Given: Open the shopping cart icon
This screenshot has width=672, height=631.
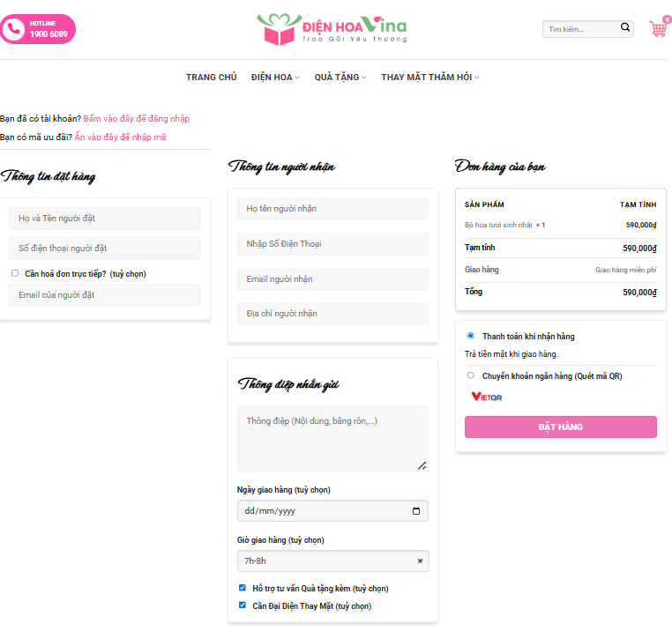Looking at the screenshot, I should 658,28.
